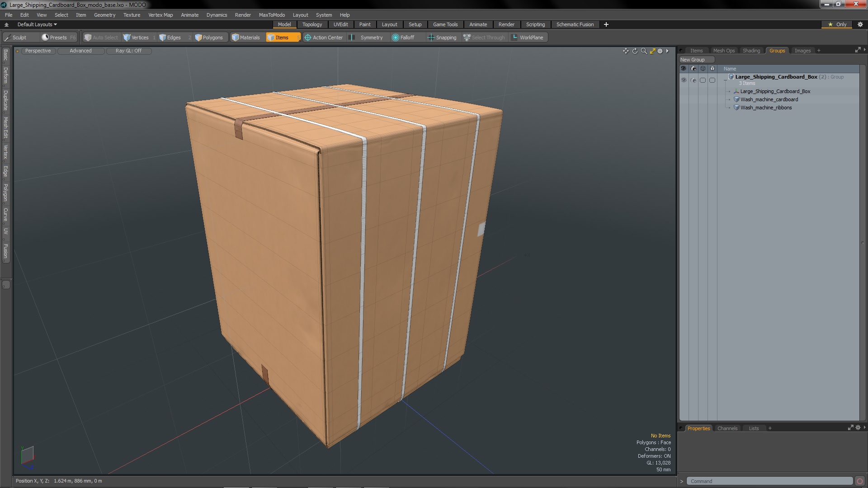Activate the Falloff tool
Viewport: 868px width, 488px height.
[x=403, y=38]
